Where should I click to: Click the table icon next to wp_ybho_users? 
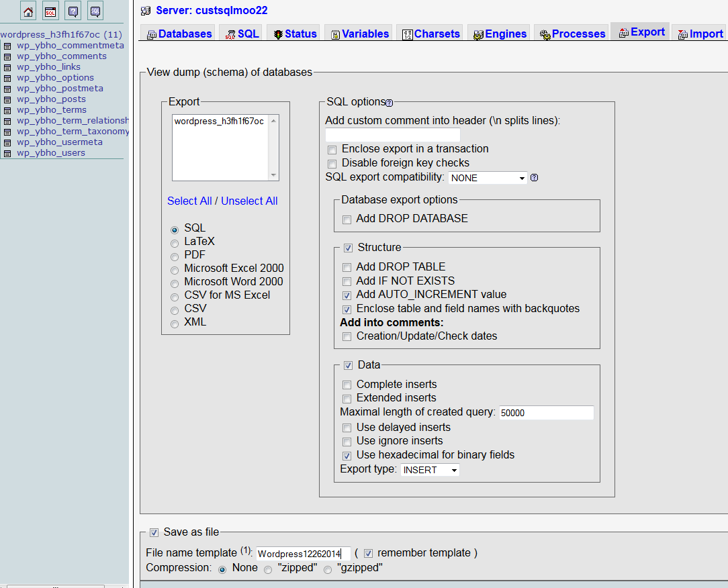point(7,153)
